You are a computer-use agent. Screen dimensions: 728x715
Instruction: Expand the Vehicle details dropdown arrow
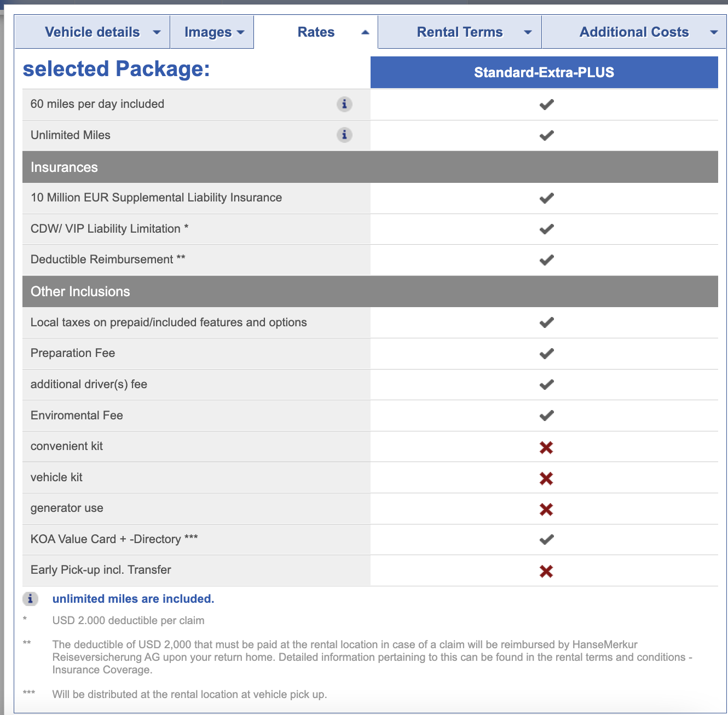[157, 32]
